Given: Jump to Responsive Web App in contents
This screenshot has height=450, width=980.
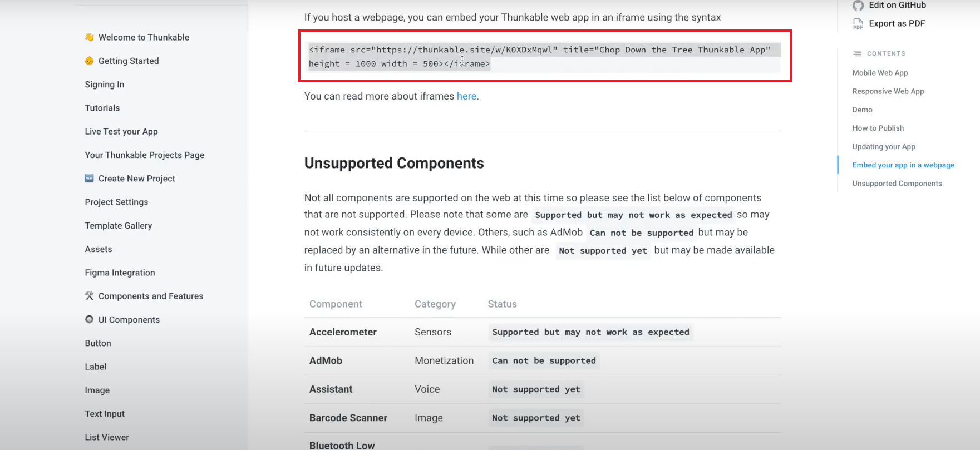Looking at the screenshot, I should (888, 91).
